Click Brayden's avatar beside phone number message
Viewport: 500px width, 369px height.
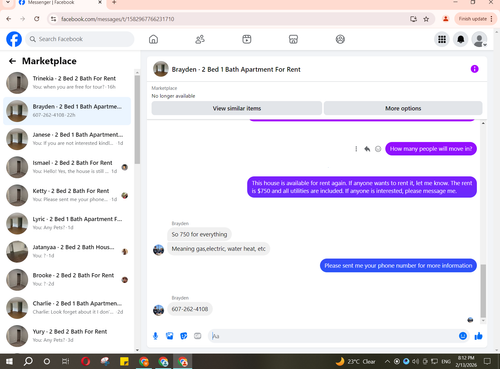(x=158, y=310)
